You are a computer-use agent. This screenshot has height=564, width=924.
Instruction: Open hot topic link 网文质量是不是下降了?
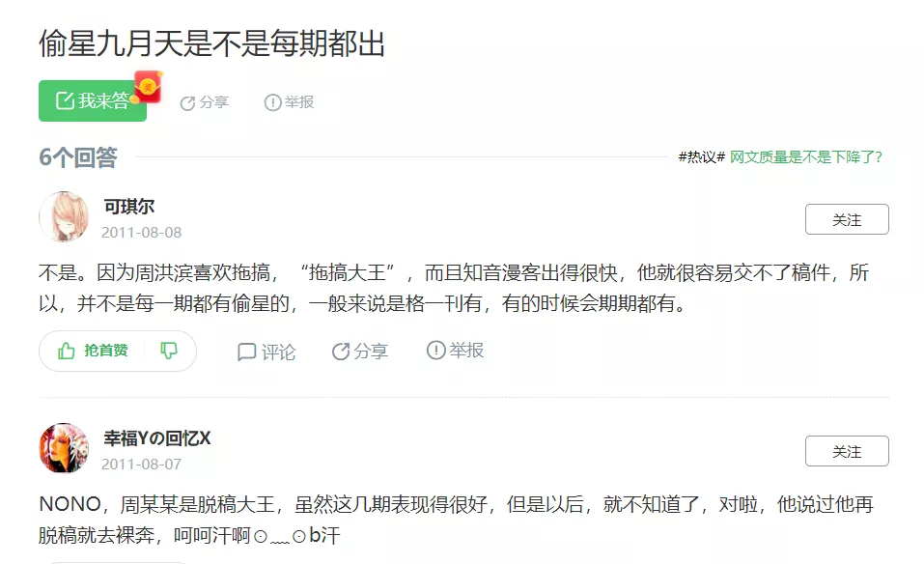pyautogui.click(x=805, y=156)
